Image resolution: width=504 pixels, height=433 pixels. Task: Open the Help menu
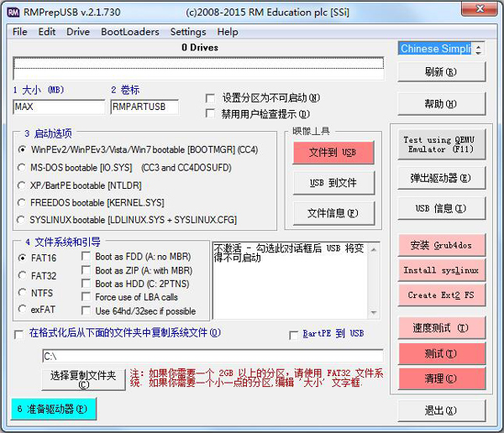(228, 32)
